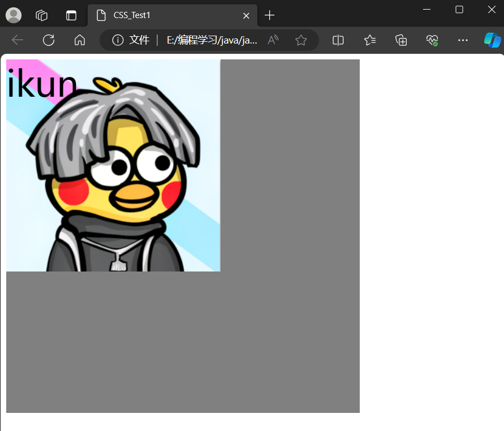Viewport: 504px width, 431px height.
Task: Open Settings and more menu
Action: point(463,40)
